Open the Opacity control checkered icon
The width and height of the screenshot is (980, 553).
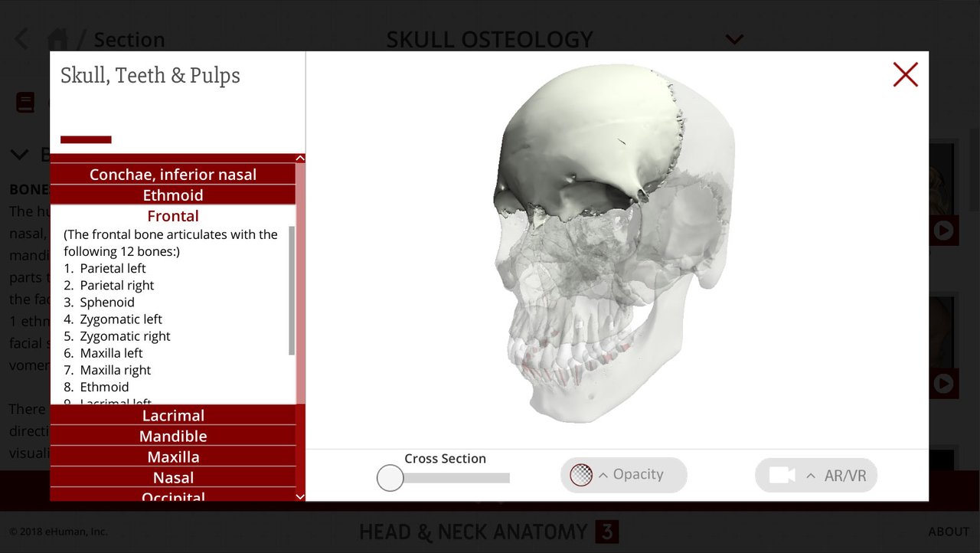pos(581,475)
